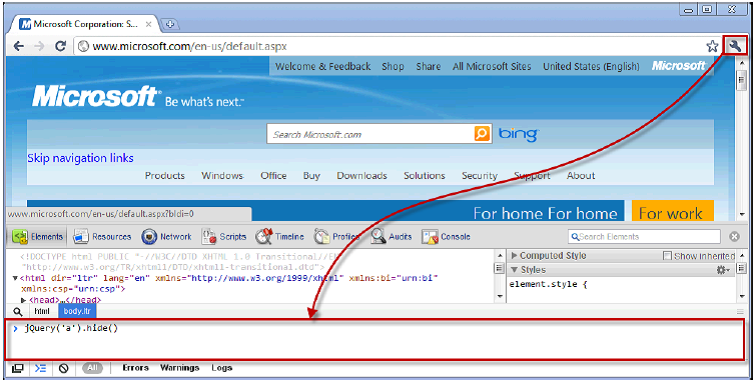Open the Resources devtools panel
This screenshot has height=383, width=756.
coord(102,236)
